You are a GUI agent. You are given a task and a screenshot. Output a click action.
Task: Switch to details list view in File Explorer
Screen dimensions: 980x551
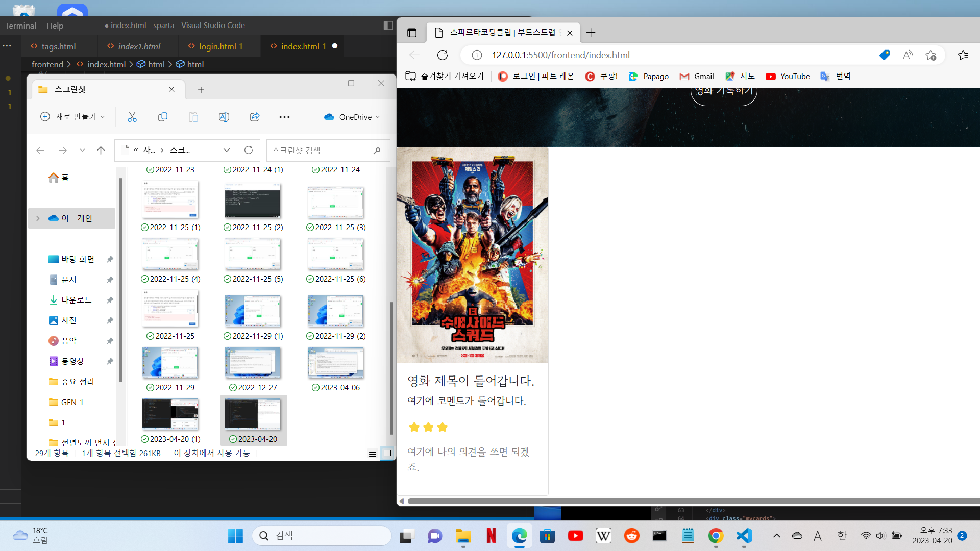(x=373, y=453)
